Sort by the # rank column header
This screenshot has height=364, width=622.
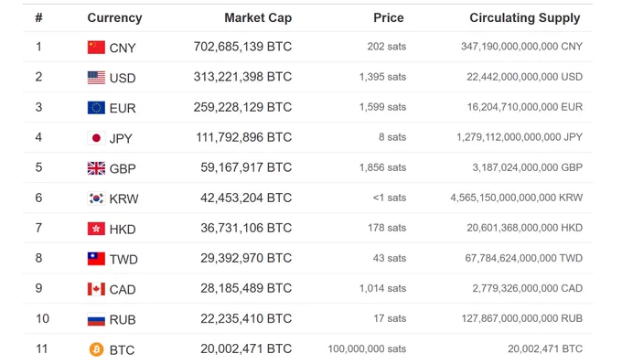pyautogui.click(x=38, y=18)
